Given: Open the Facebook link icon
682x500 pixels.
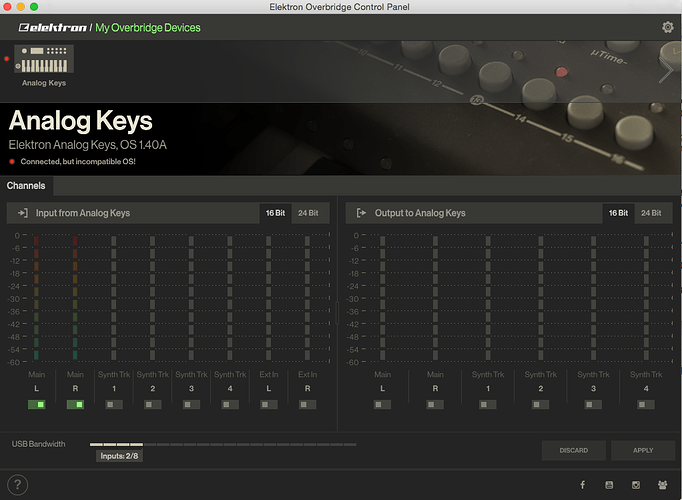Looking at the screenshot, I should pyautogui.click(x=582, y=485).
